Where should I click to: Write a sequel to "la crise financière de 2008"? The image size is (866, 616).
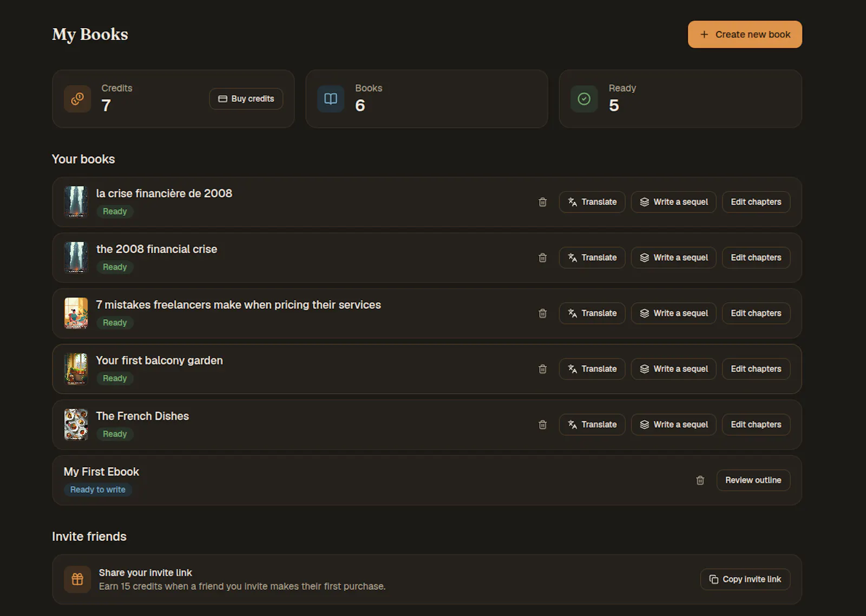[674, 202]
